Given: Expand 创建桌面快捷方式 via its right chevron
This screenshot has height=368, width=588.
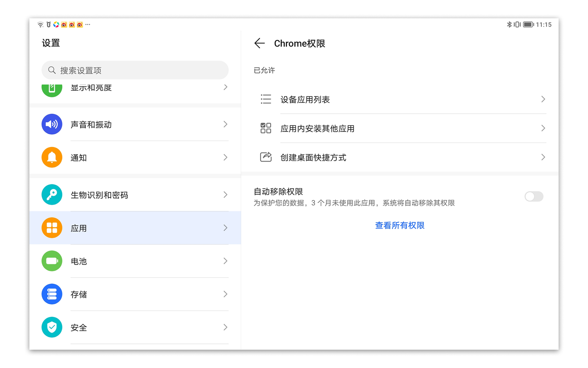Looking at the screenshot, I should (543, 157).
